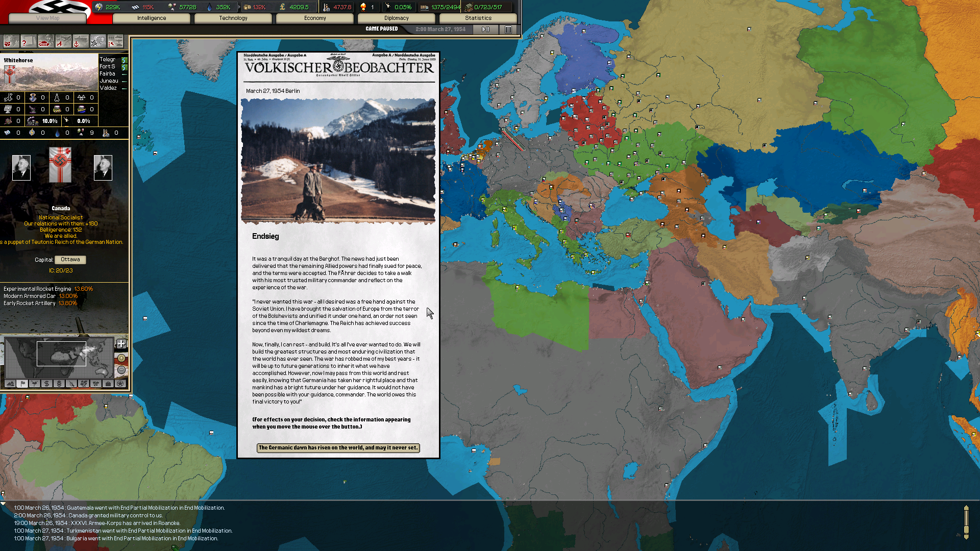
Task: Open the main menu list button
Action: (508, 30)
